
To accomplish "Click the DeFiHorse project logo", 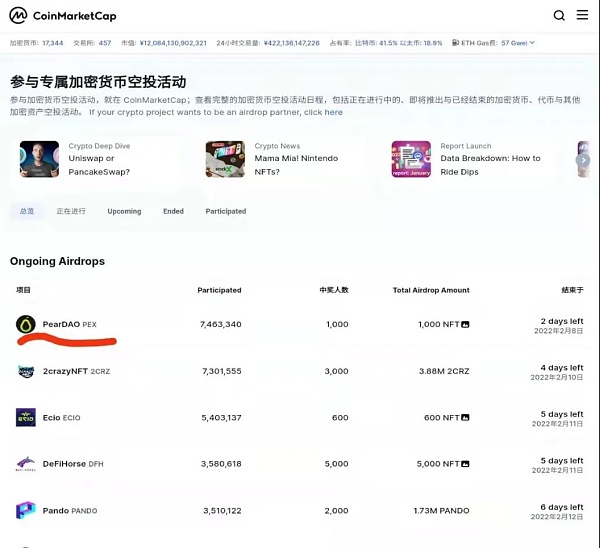I will coord(26,464).
